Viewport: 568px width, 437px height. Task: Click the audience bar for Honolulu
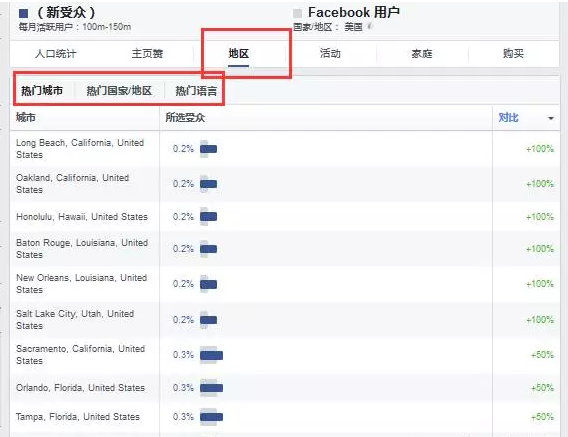208,217
